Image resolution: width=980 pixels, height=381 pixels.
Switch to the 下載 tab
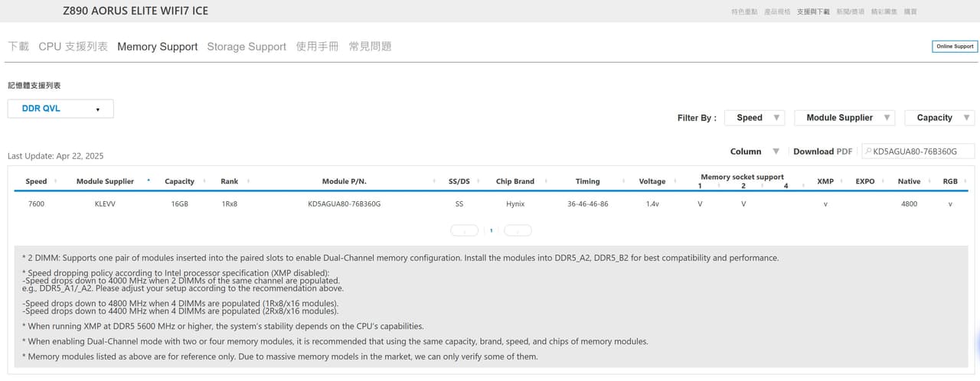click(x=18, y=47)
